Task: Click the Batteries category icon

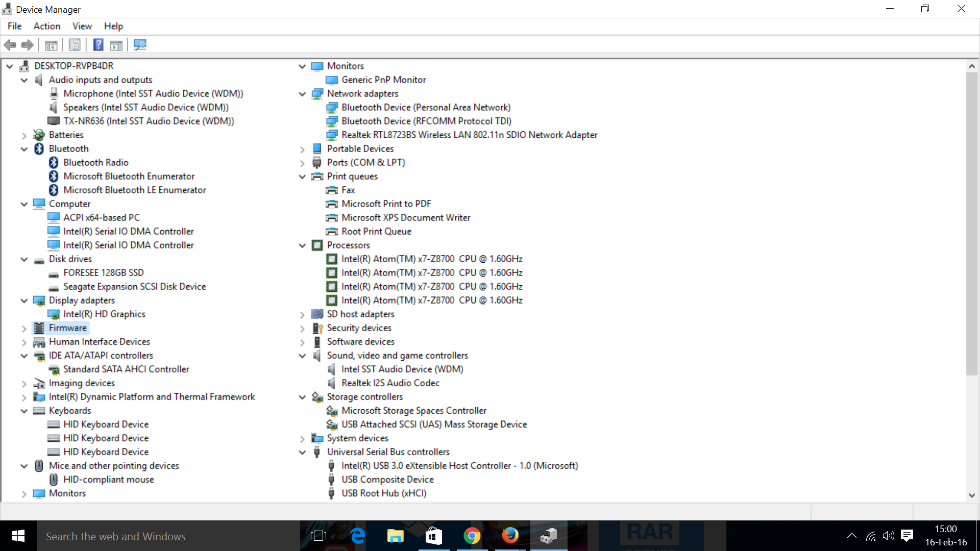Action: point(39,135)
